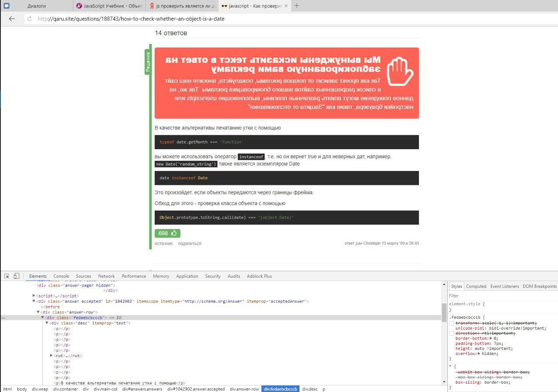This screenshot has width=558, height=392.
Task: Enable the transform scale CSS property checkbox
Action: 452,323
